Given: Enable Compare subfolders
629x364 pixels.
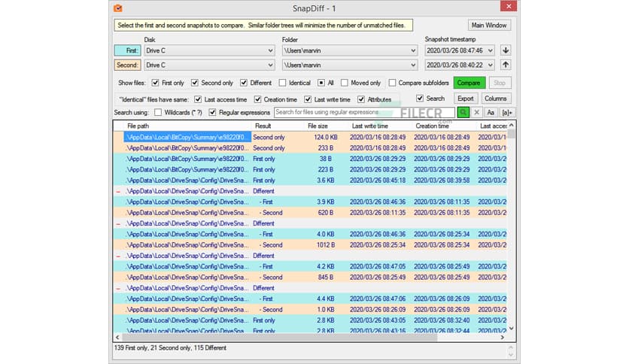Looking at the screenshot, I should coord(392,83).
